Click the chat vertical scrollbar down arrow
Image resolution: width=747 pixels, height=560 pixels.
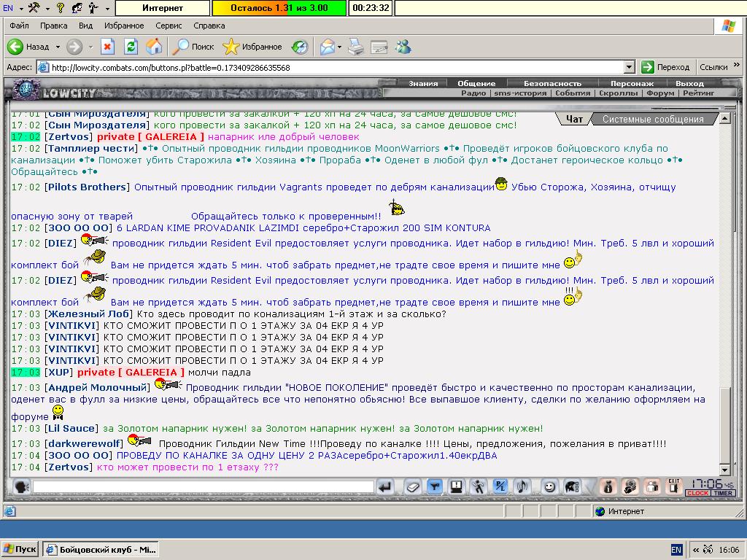coord(724,470)
